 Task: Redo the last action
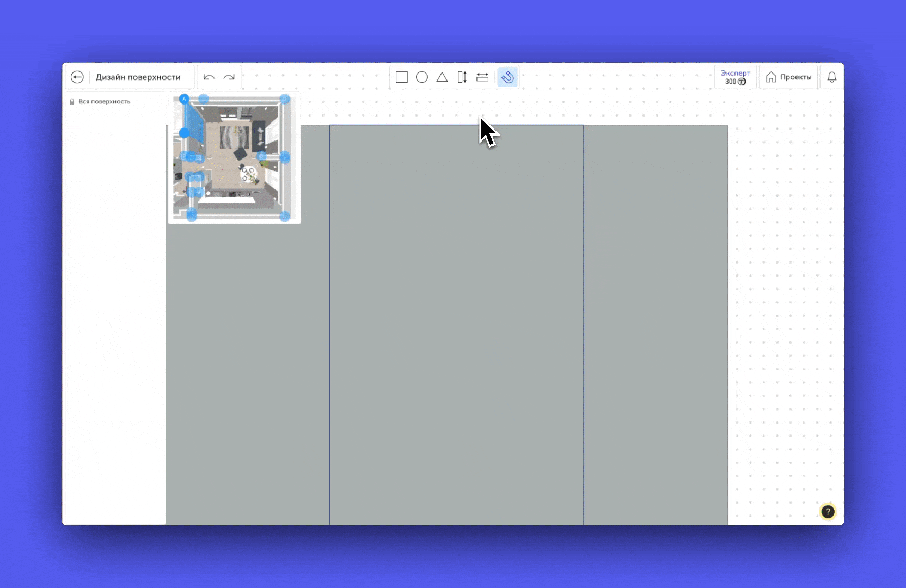229,77
